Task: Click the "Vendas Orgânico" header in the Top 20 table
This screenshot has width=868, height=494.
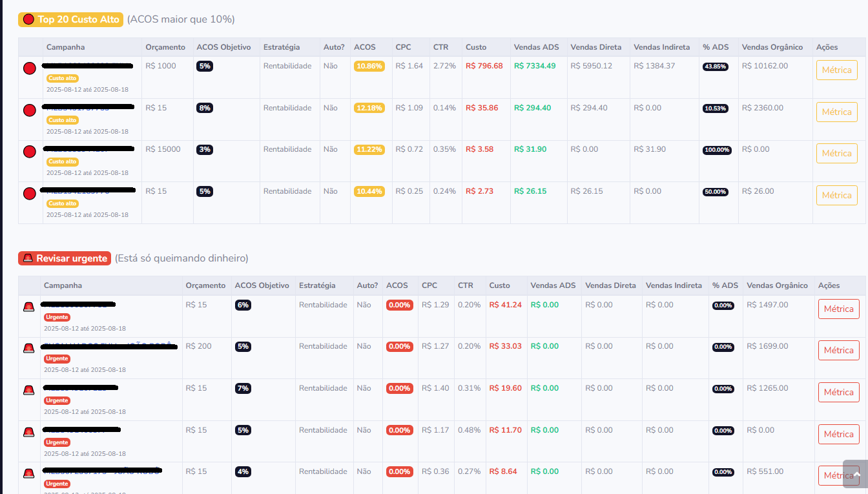Action: point(772,47)
